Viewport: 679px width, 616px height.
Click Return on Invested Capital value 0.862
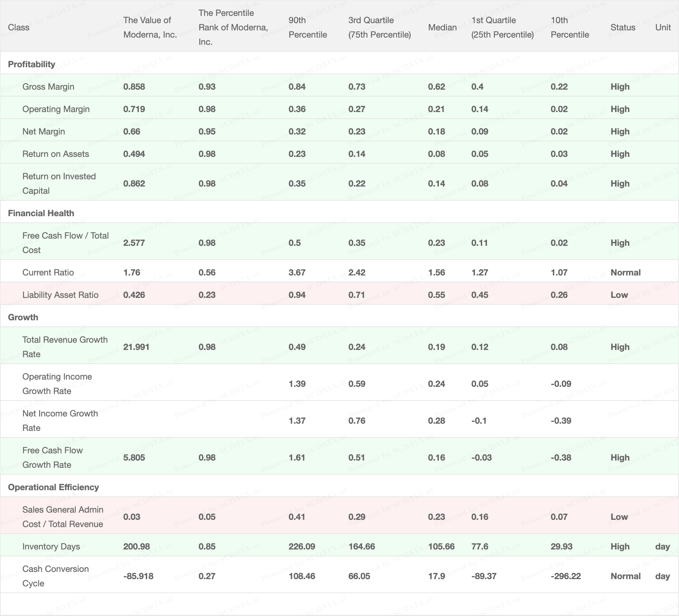(x=134, y=184)
